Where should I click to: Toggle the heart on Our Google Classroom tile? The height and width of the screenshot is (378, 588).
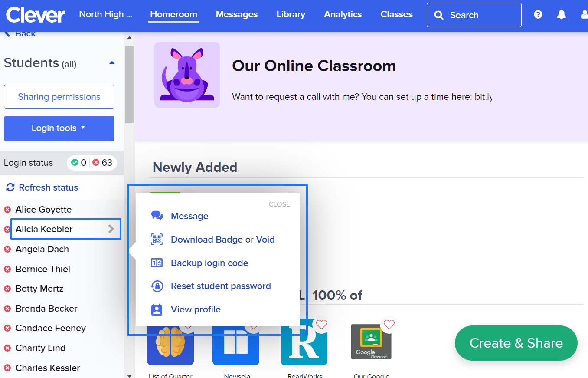coord(389,324)
